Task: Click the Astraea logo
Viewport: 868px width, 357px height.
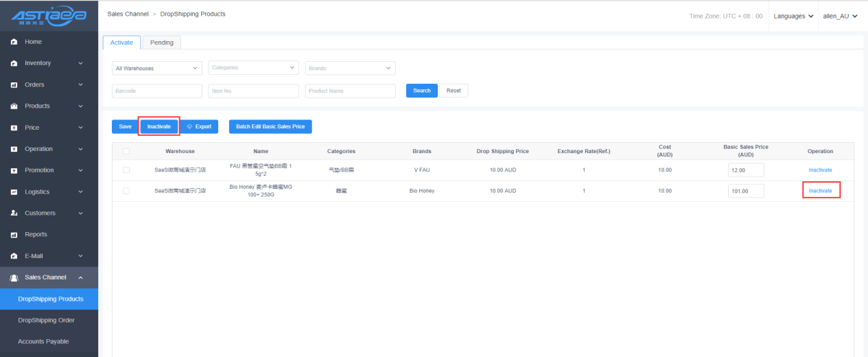Action: [x=48, y=15]
